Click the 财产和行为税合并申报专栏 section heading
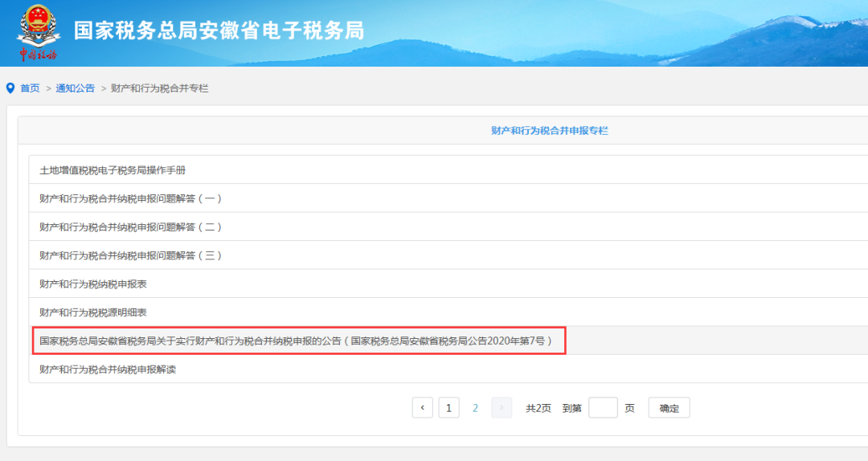868x461 pixels. click(x=550, y=131)
